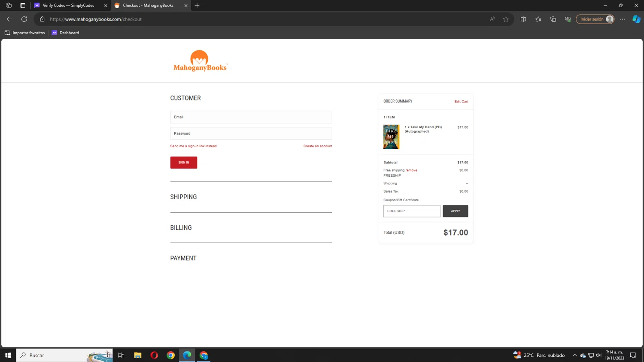644x362 pixels.
Task: Go back to previous page
Action: (x=9, y=19)
